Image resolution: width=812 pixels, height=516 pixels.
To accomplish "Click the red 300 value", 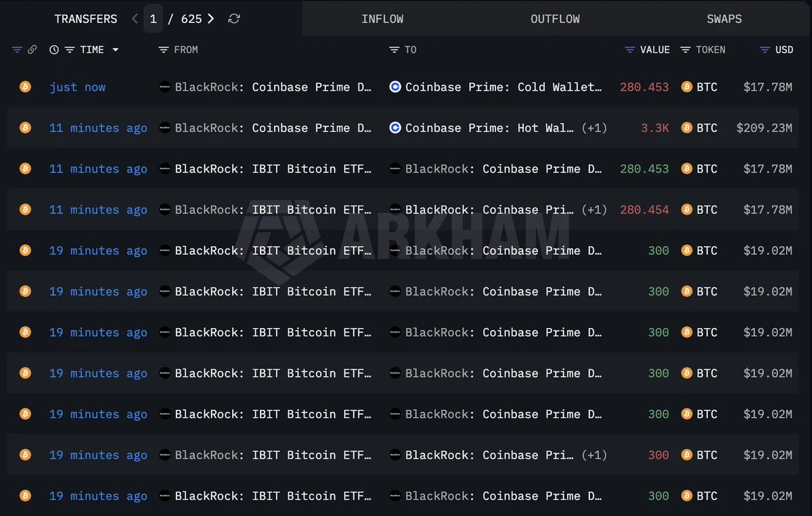I will click(658, 455).
